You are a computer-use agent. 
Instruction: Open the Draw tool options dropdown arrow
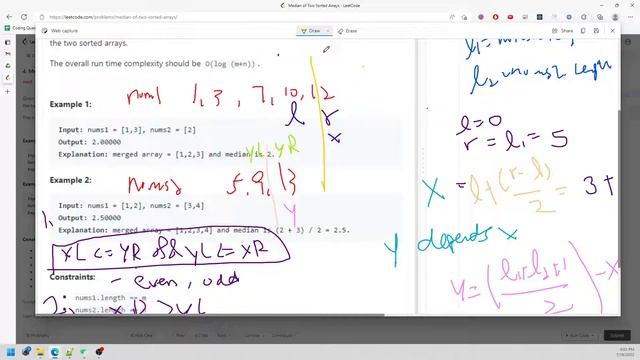coord(328,31)
